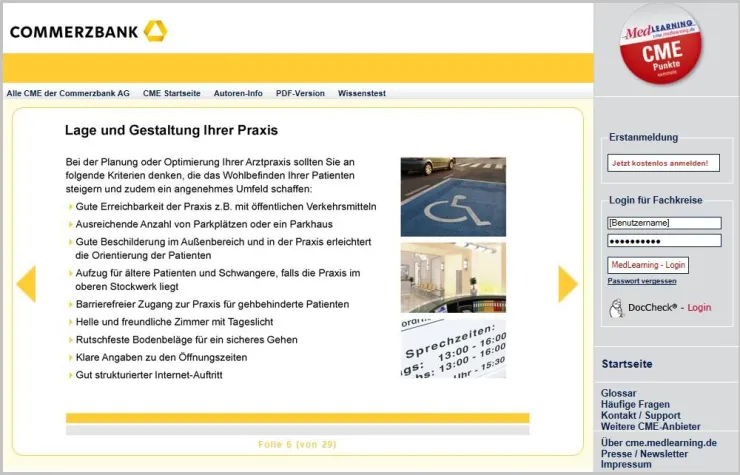Focus the password input field
This screenshot has height=475, width=740.
pos(663,241)
